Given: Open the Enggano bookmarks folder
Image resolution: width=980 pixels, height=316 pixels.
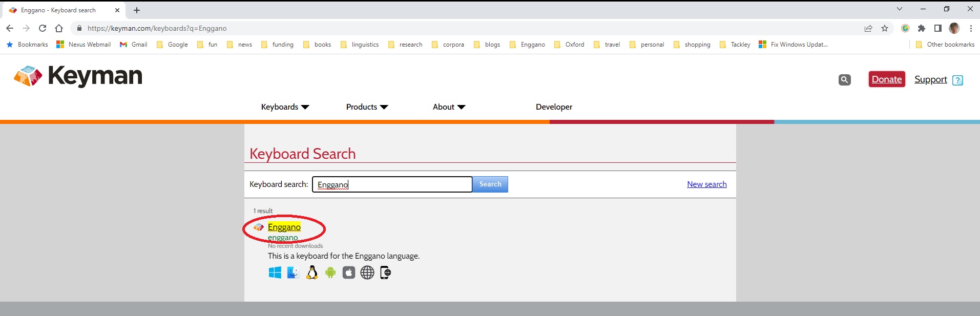Looking at the screenshot, I should (528, 45).
